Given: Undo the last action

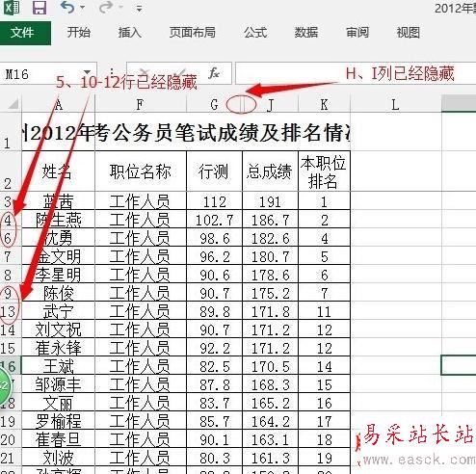Looking at the screenshot, I should point(67,7).
